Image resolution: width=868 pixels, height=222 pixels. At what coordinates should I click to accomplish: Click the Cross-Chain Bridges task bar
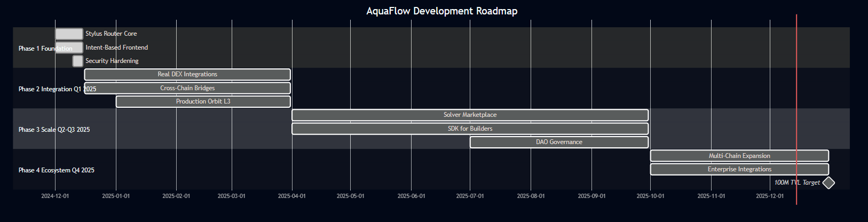(187, 88)
